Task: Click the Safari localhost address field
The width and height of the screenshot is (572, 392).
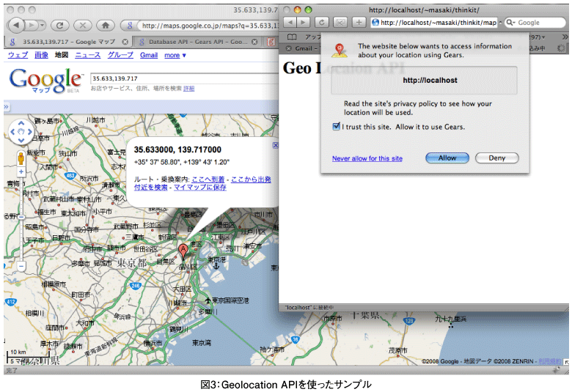Action: click(434, 23)
